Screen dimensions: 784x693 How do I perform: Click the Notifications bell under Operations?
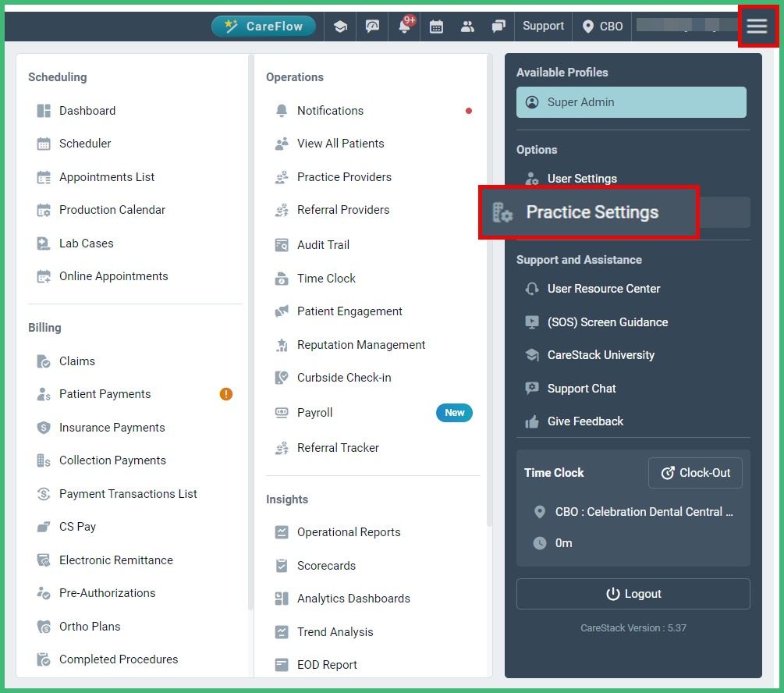pos(282,111)
